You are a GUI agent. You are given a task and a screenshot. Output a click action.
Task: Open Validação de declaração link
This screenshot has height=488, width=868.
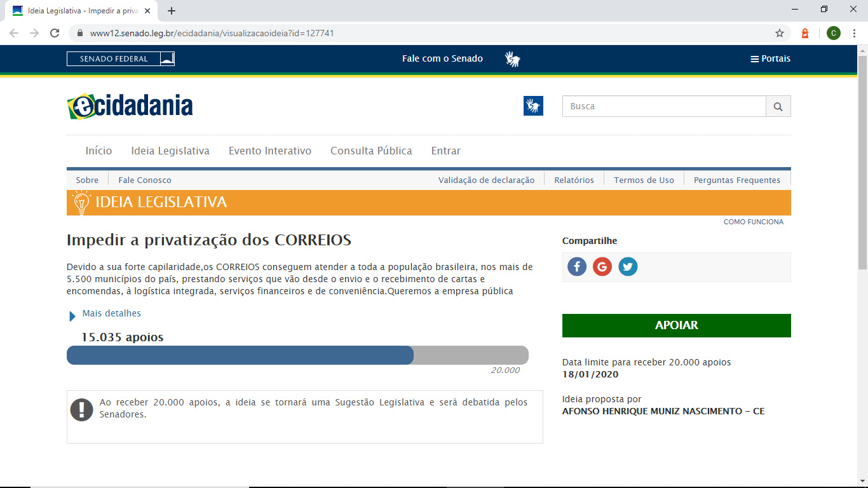coord(487,180)
